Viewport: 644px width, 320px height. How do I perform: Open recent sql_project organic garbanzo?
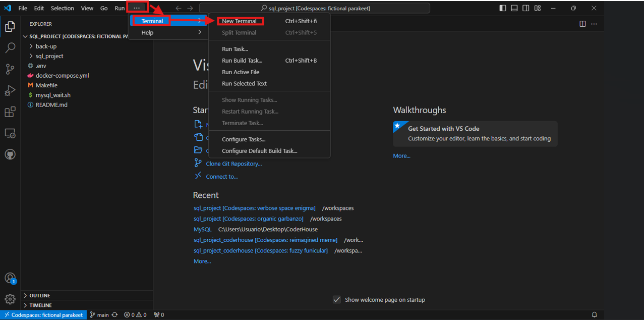[x=249, y=219]
